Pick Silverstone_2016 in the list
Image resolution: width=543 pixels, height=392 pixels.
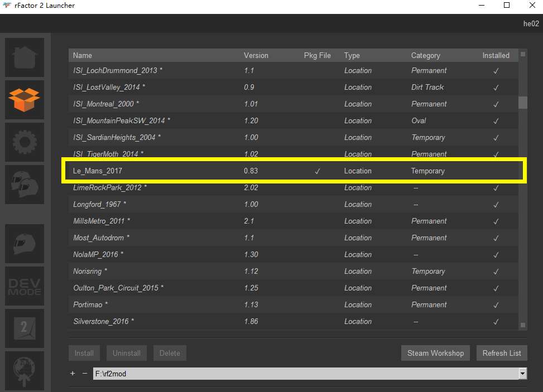pyautogui.click(x=294, y=321)
